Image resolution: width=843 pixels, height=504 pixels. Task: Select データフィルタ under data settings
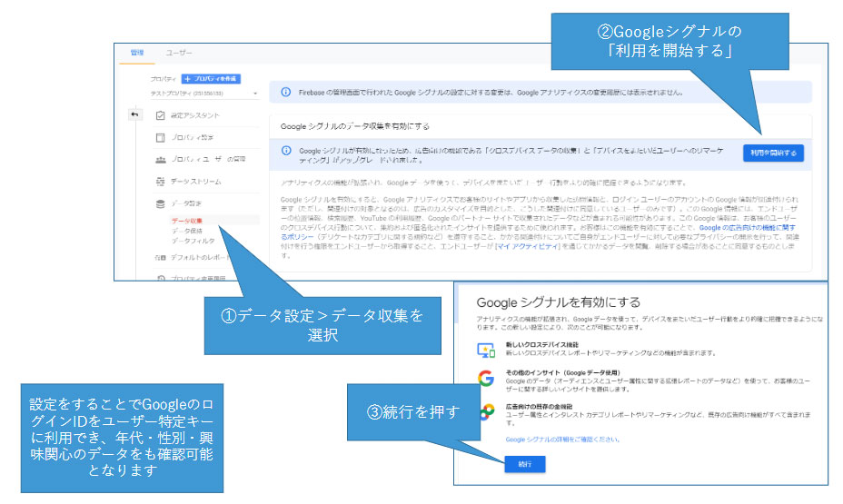pyautogui.click(x=193, y=241)
